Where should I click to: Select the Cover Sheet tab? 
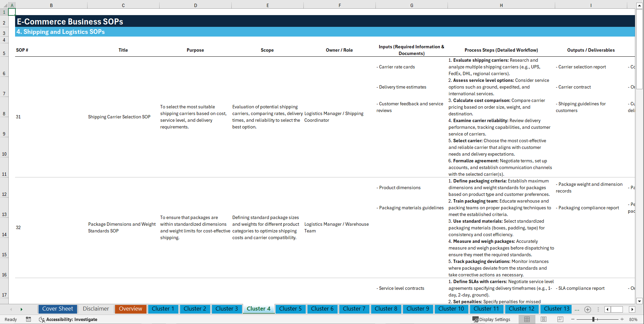[57, 309]
